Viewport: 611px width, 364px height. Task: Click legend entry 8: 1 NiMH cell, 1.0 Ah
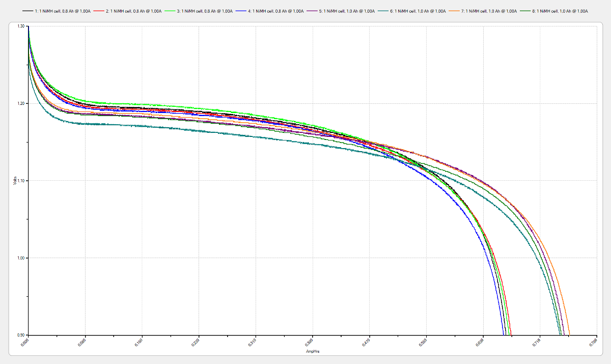point(560,11)
